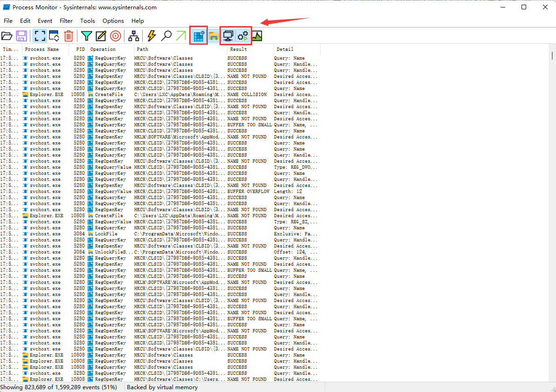Toggle Show Process and Thread Activity
Screen dimensions: 556x392
pyautogui.click(x=243, y=36)
